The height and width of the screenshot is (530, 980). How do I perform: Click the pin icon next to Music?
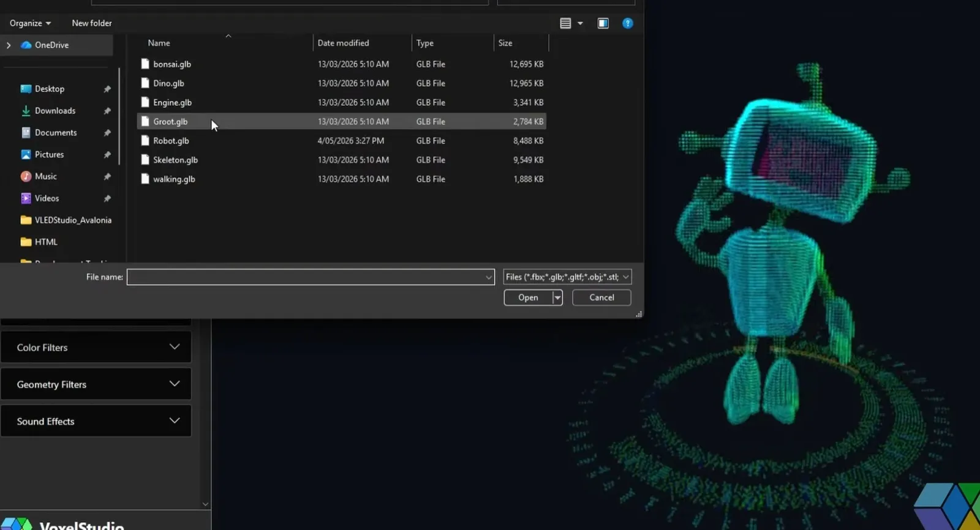pyautogui.click(x=107, y=177)
